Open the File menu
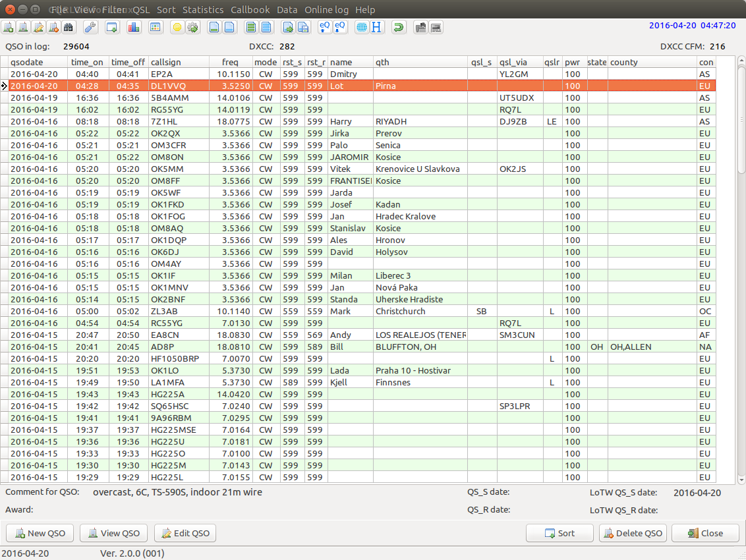Screen dimensions: 746x560 pyautogui.click(x=59, y=9)
